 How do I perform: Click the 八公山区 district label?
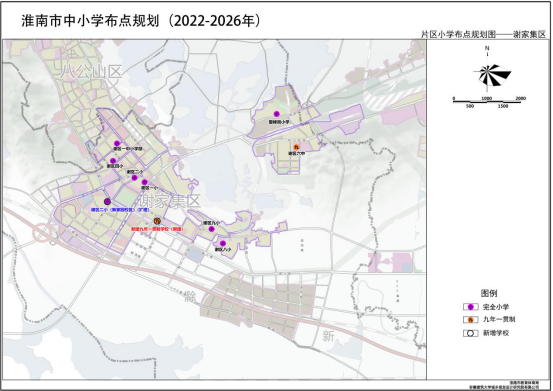[x=91, y=72]
